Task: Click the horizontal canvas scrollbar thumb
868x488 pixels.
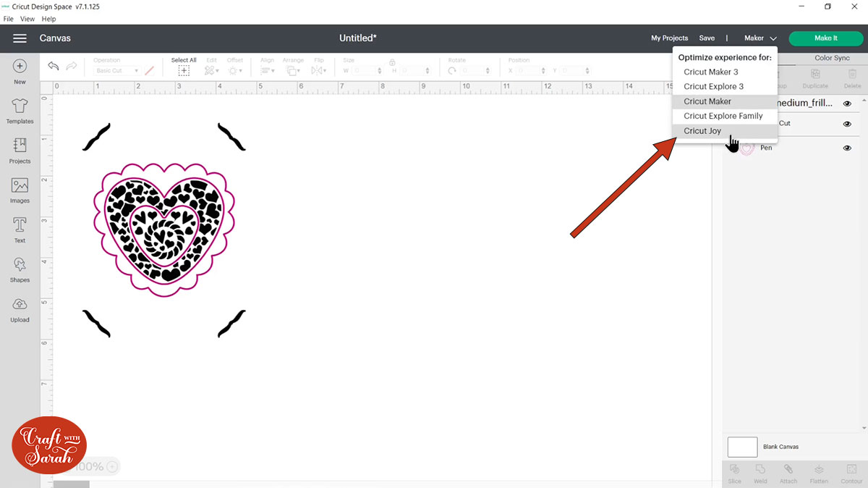Action: point(72,484)
